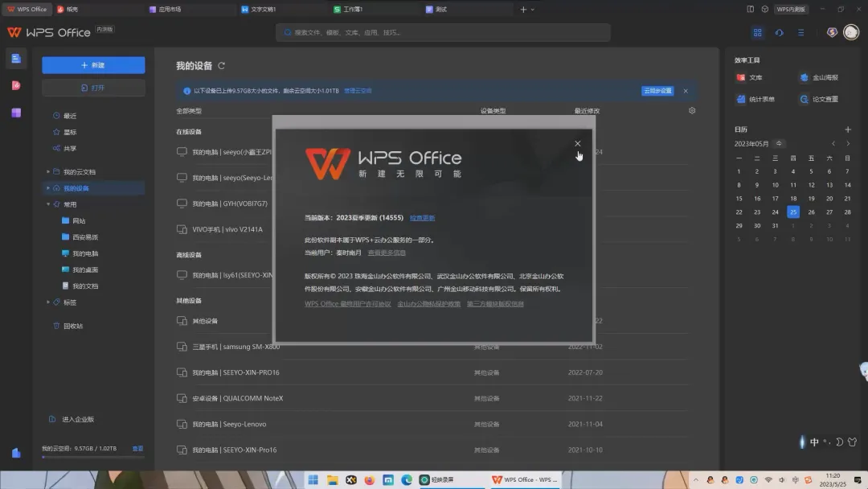Switch to the 文字文稿1 tab
This screenshot has width=868, height=489.
(x=282, y=9)
